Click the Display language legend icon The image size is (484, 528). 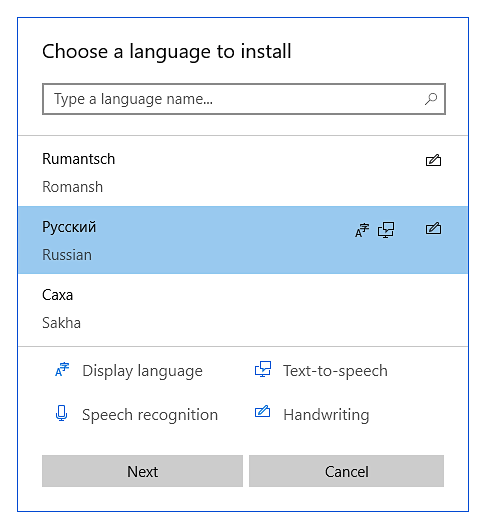(x=62, y=369)
